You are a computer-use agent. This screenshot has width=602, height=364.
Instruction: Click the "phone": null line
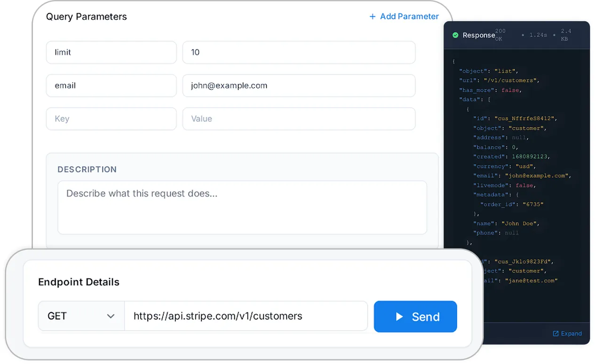click(x=496, y=233)
